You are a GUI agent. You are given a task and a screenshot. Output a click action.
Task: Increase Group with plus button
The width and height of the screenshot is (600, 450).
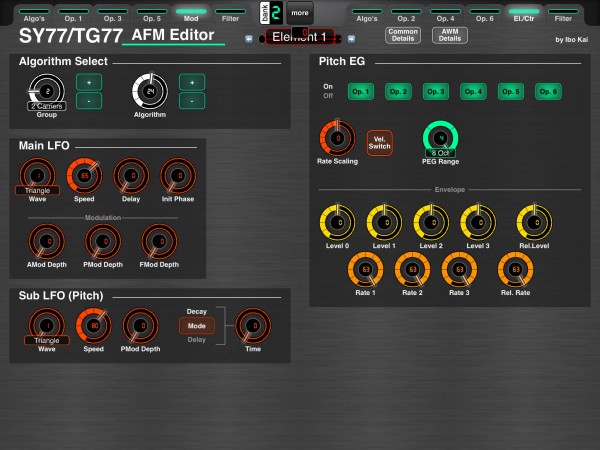(x=89, y=82)
